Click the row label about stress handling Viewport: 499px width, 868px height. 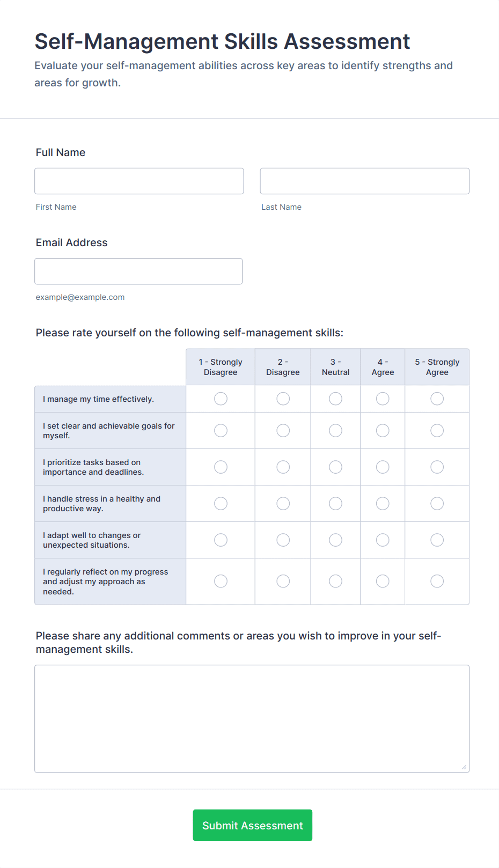point(101,503)
